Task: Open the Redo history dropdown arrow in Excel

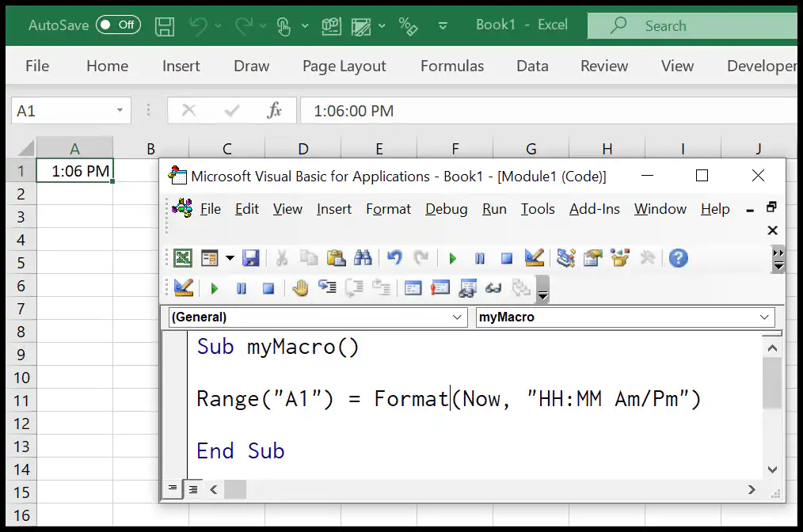Action: tap(263, 25)
